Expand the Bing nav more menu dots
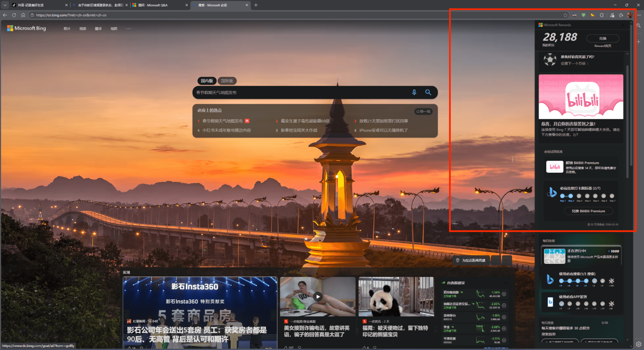This screenshot has height=350, width=644. [x=129, y=29]
